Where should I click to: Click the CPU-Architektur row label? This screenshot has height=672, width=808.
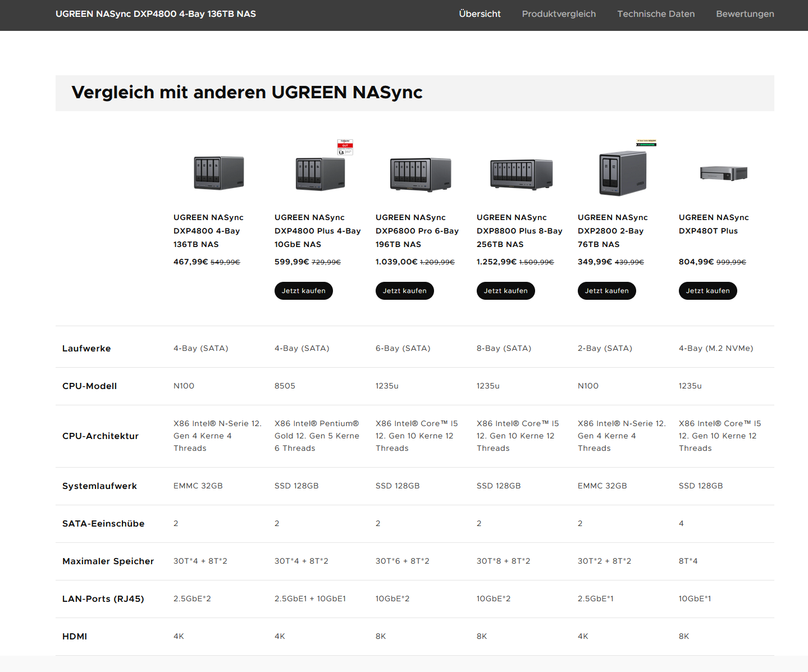[x=101, y=436]
